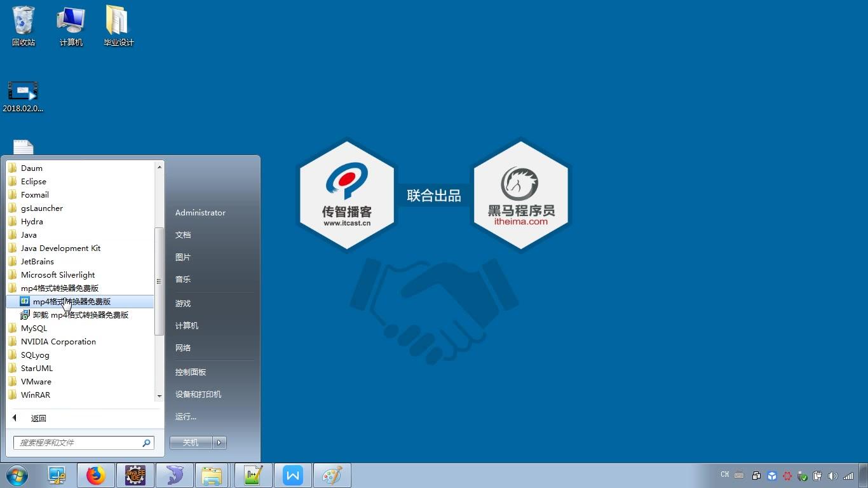Click the program list scrollbar thumb

(x=159, y=281)
